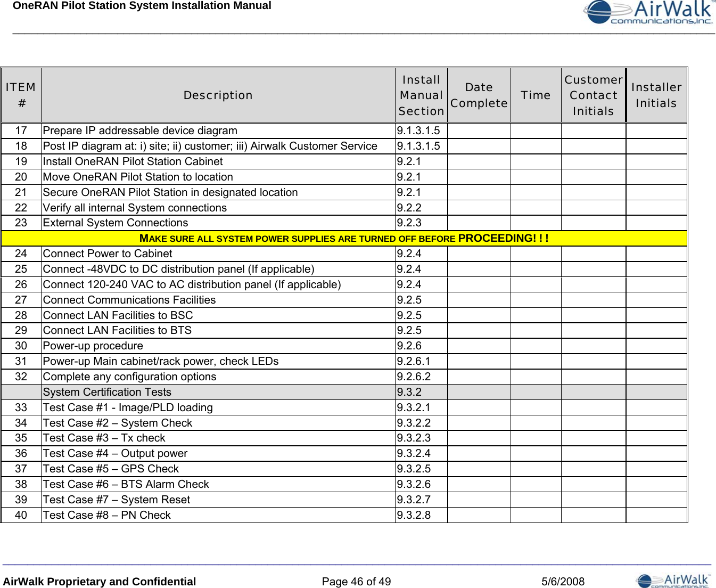Click 'Test Case #1 - Image/PLD loading'
The image size is (716, 588).
[128, 407]
